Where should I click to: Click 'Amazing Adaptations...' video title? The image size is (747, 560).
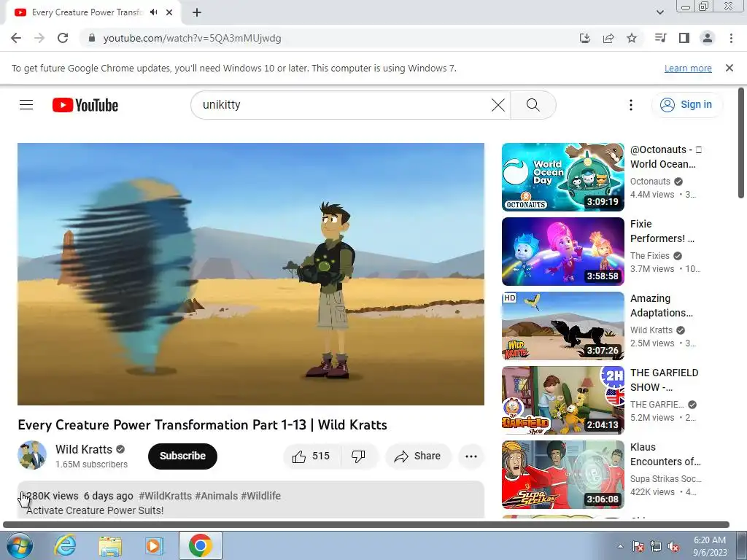[x=661, y=306]
